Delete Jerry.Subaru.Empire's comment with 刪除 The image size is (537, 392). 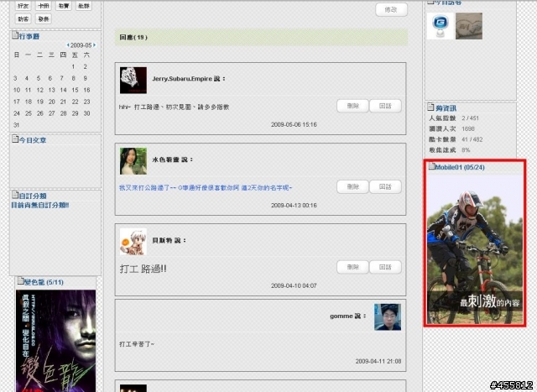(x=352, y=106)
